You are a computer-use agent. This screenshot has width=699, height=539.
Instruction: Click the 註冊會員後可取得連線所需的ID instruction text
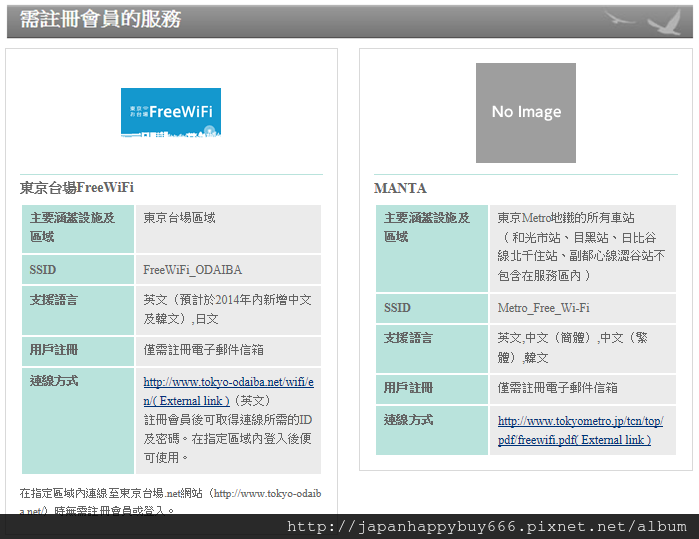[x=228, y=420]
